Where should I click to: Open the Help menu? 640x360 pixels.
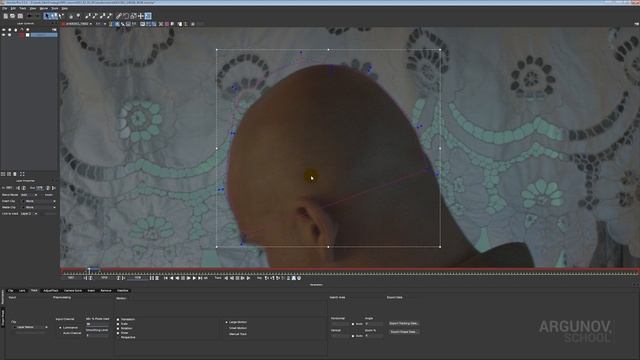[x=65, y=9]
